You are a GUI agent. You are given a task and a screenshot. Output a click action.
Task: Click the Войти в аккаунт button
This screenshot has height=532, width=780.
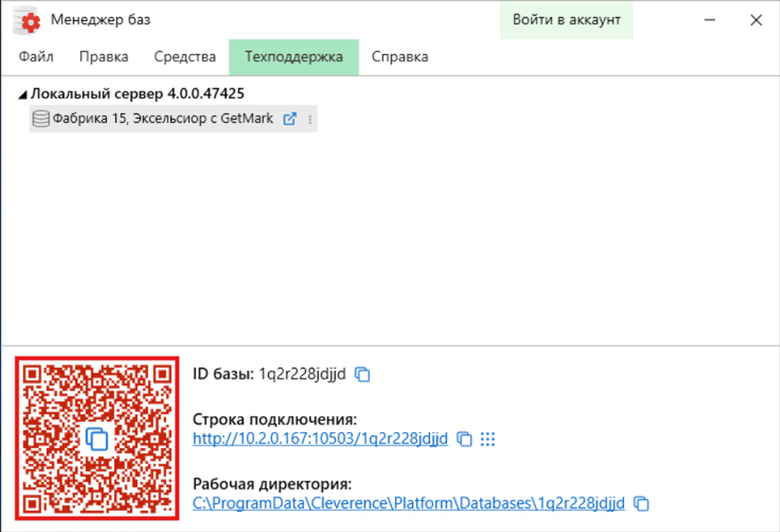(x=566, y=19)
